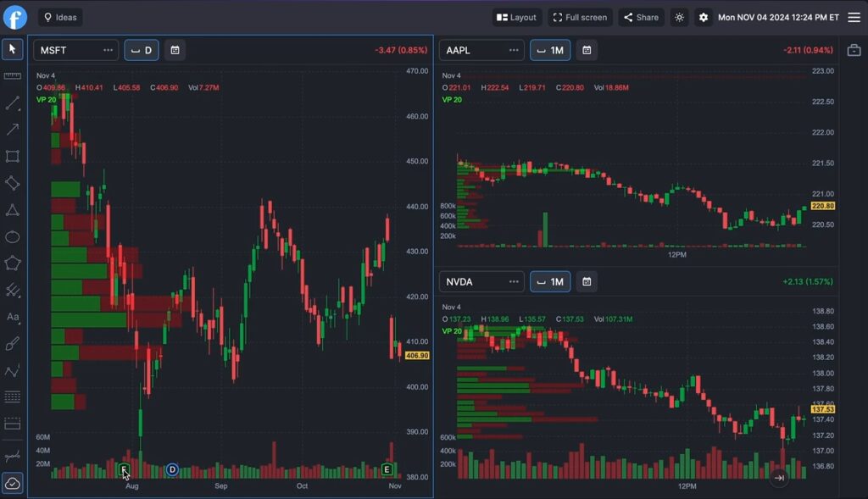868x499 pixels.
Task: Click NVDA current price tag 137.53
Action: coord(822,409)
